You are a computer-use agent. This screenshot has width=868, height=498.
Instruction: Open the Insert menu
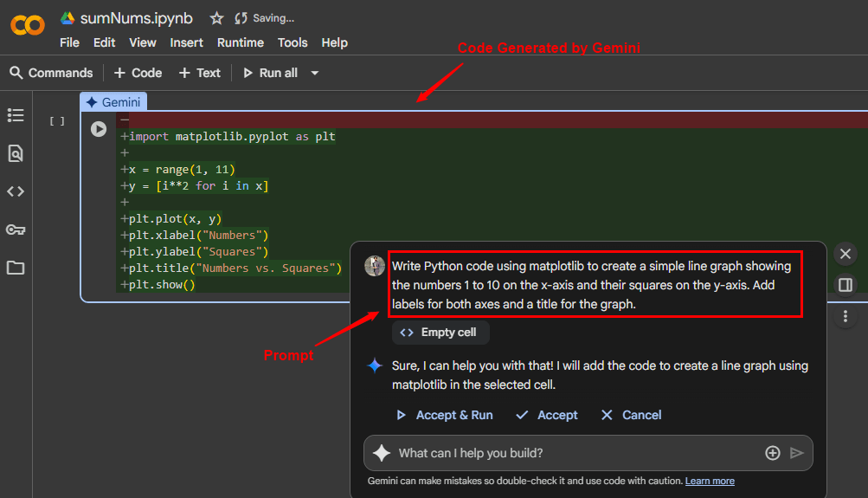tap(186, 42)
